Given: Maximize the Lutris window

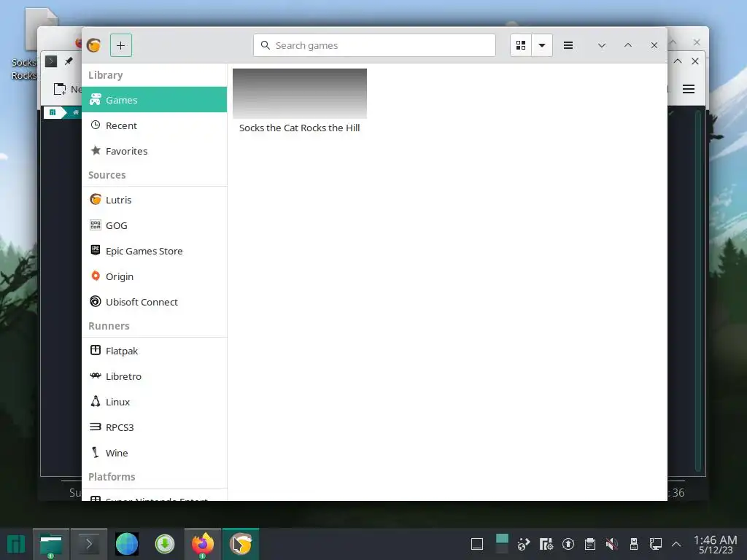Looking at the screenshot, I should pos(628,45).
